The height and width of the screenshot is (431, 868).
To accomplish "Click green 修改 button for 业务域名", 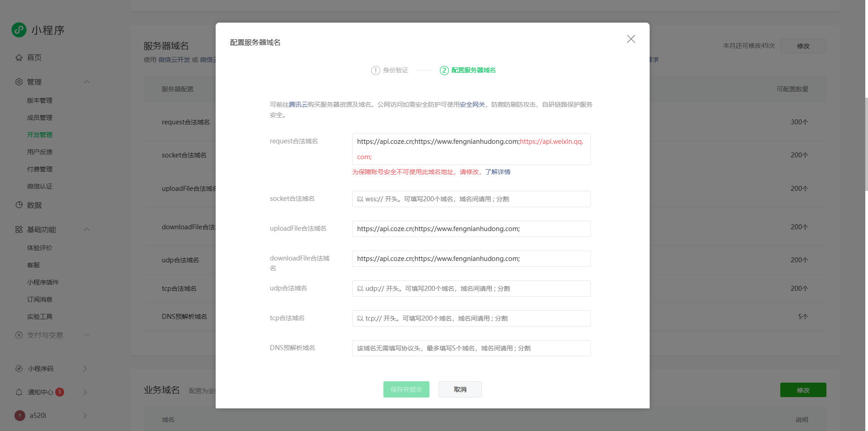I will 803,390.
